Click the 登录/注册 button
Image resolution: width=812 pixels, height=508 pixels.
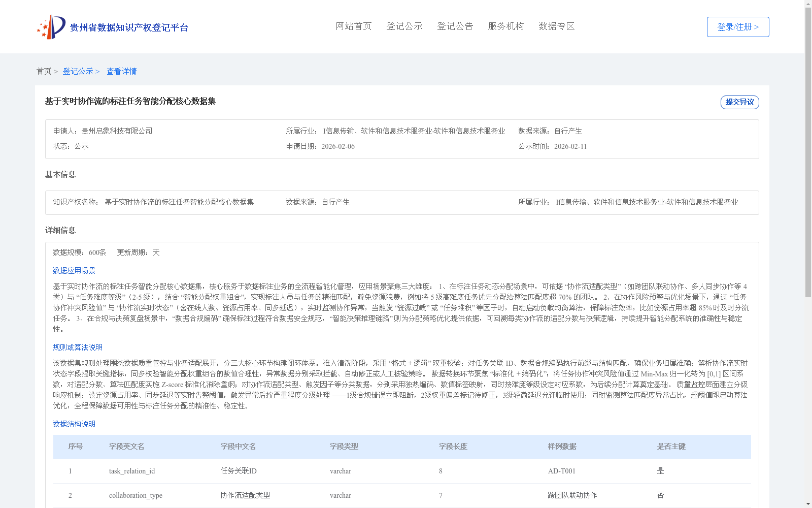738,27
